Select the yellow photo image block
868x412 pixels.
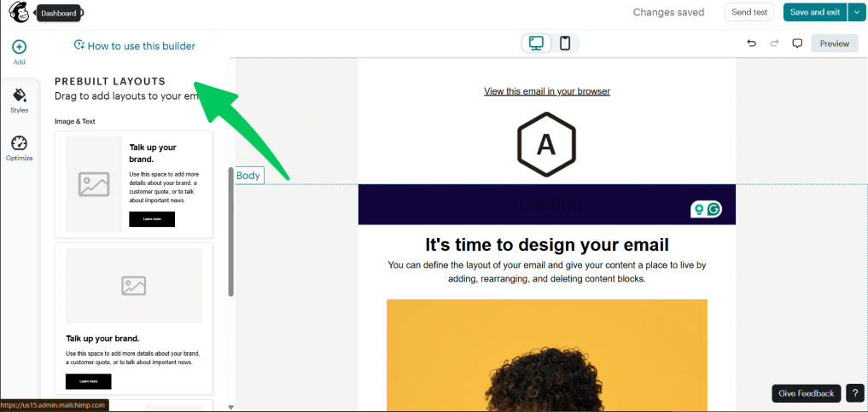coord(547,356)
